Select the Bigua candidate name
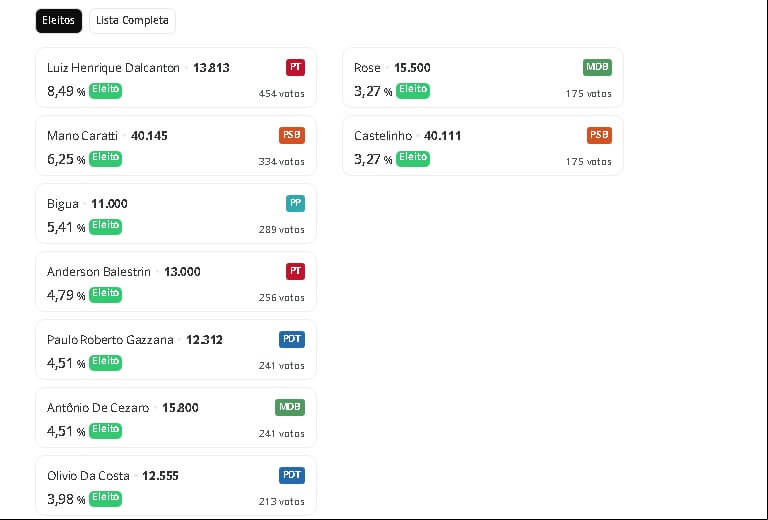768x520 pixels. point(63,204)
